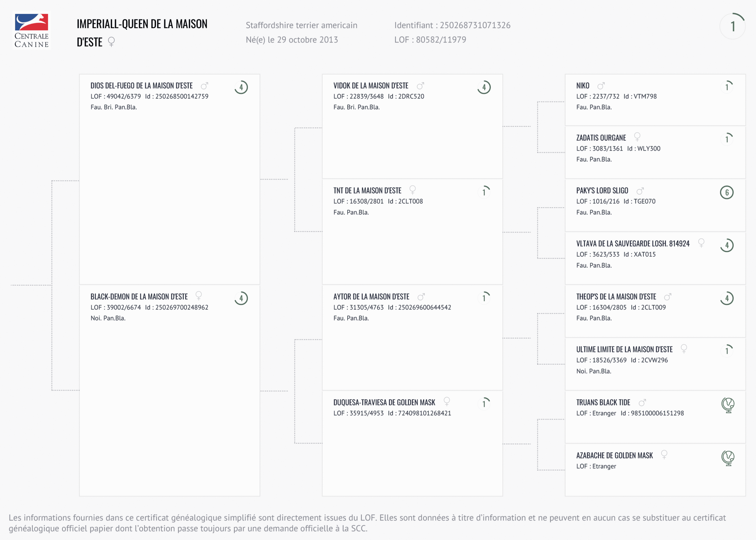Click the circle badge on THEOP'S DE LA MAISON D'ESTE

[727, 298]
